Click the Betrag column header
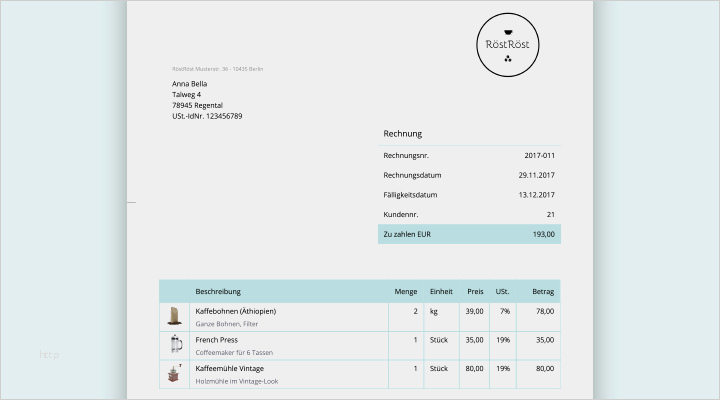 point(543,291)
